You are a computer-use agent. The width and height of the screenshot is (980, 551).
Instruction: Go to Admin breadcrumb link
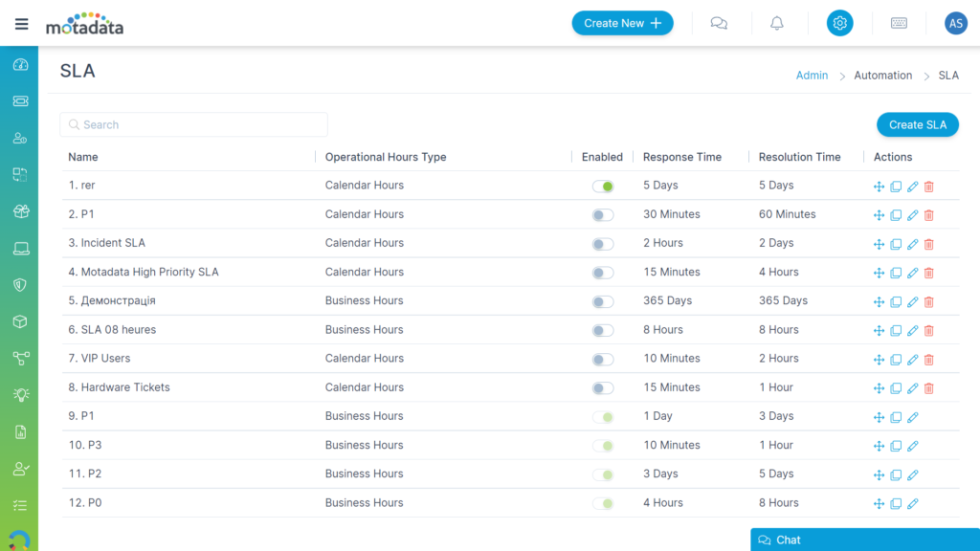[x=812, y=76]
